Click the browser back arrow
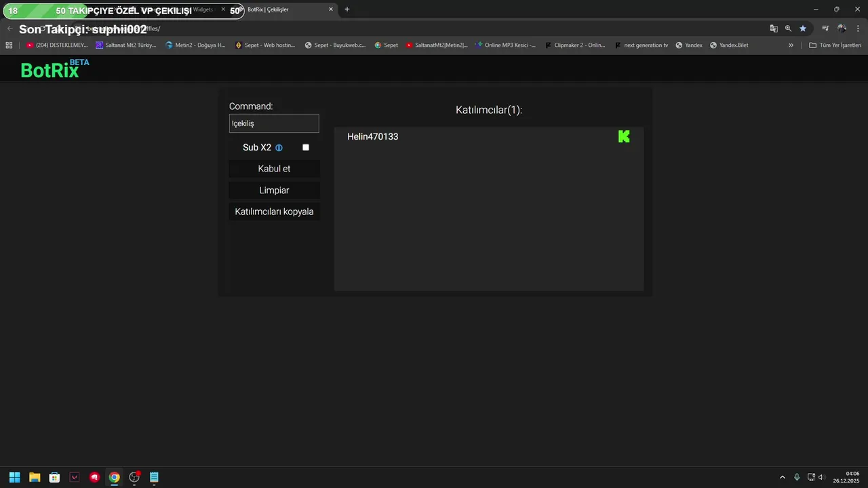The height and width of the screenshot is (488, 868). [x=9, y=28]
